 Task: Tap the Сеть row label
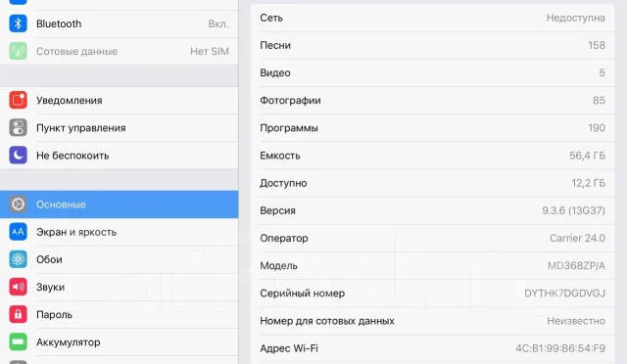(x=271, y=18)
